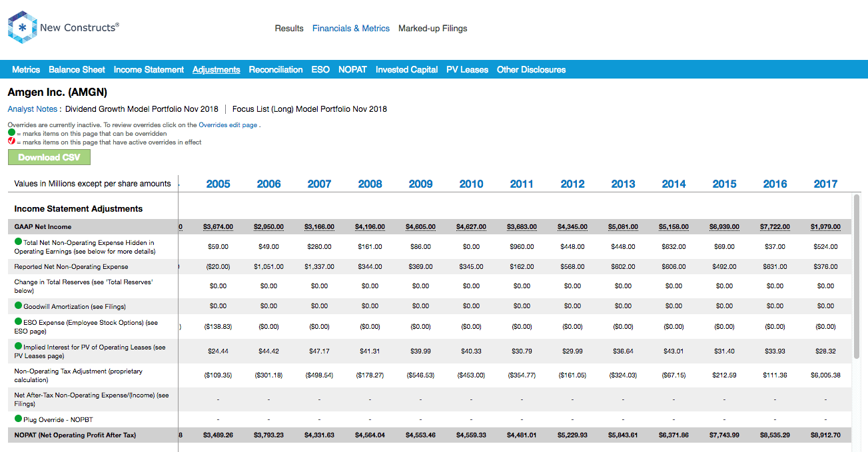This screenshot has width=868, height=452.
Task: Open Financials & Metrics navigation item
Action: (x=351, y=29)
